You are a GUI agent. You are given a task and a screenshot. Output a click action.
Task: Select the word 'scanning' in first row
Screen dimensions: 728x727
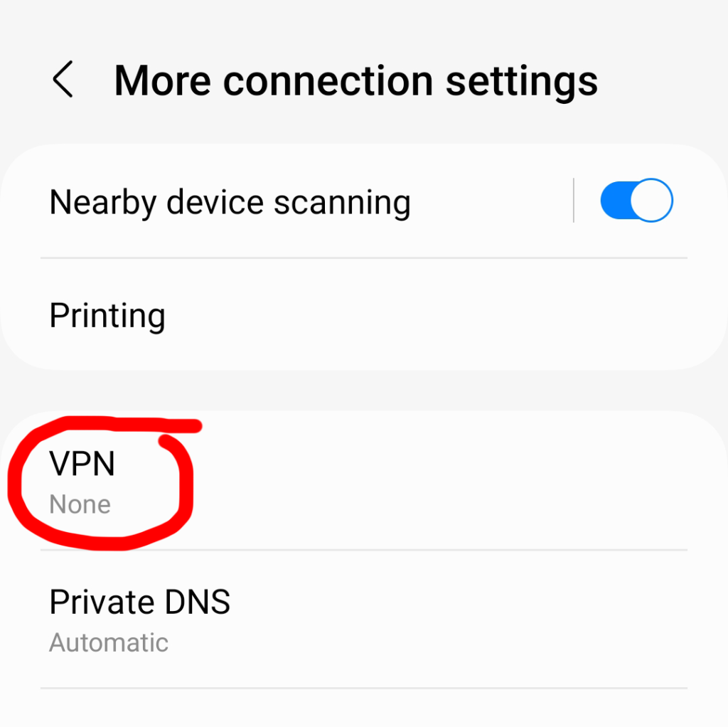click(x=342, y=204)
